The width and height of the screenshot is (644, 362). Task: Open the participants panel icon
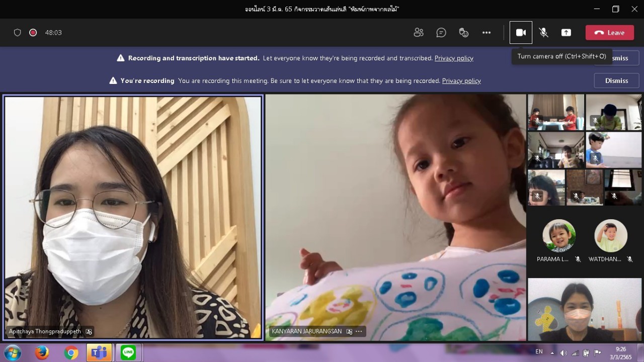click(418, 33)
